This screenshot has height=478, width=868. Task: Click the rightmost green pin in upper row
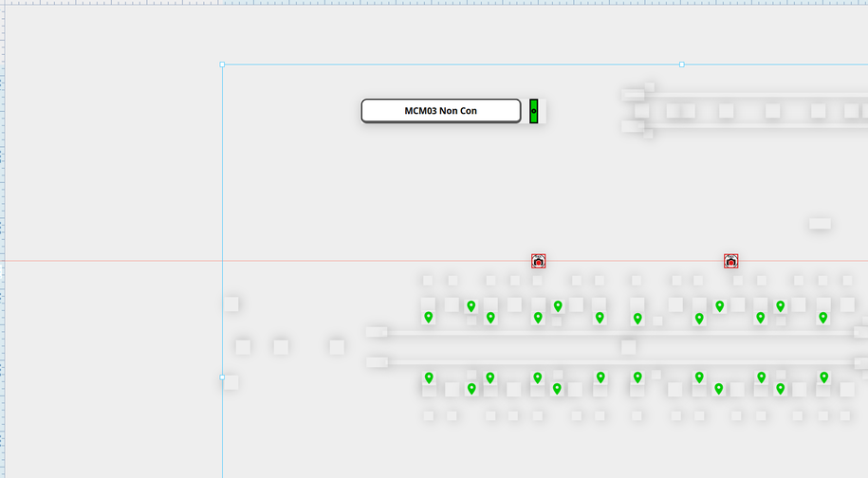pyautogui.click(x=823, y=317)
